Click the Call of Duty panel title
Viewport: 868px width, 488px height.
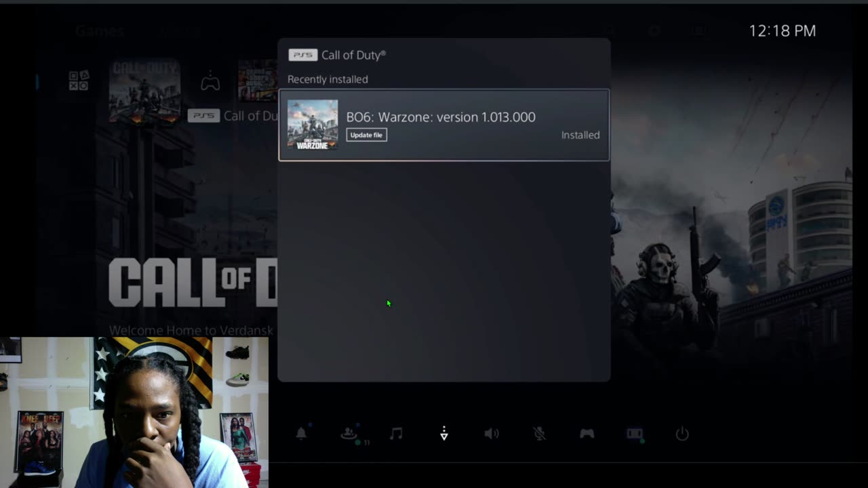tap(353, 55)
